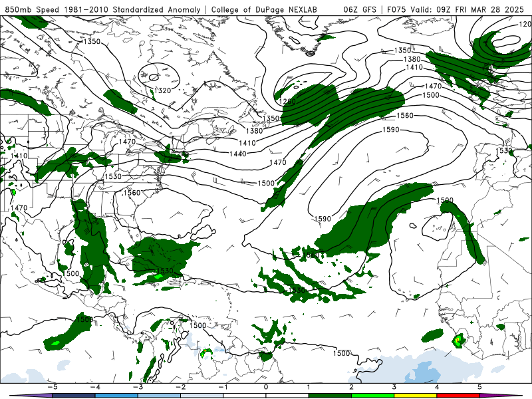This screenshot has height=399, width=532.
Task: Select the colorbar tick label reading 2
Action: [x=352, y=387]
